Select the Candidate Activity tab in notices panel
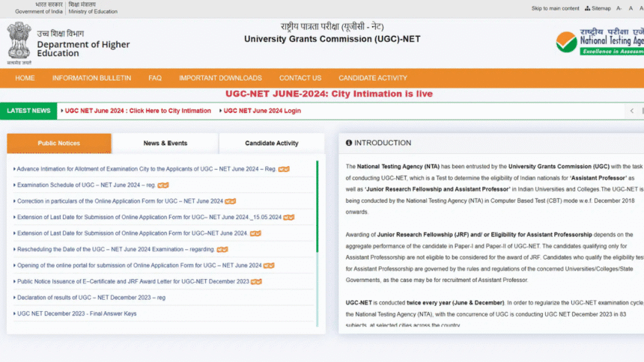This screenshot has width=644, height=362. 271,143
